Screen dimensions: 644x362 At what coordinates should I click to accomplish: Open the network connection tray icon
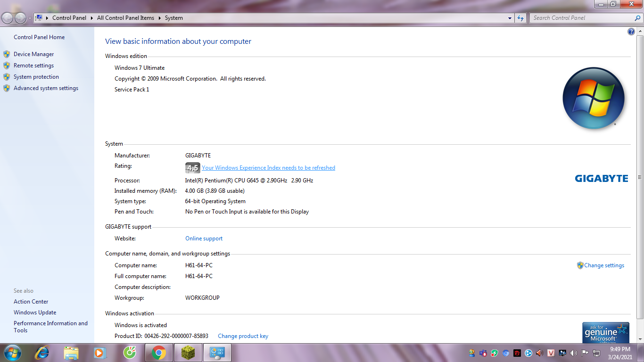pos(596,353)
